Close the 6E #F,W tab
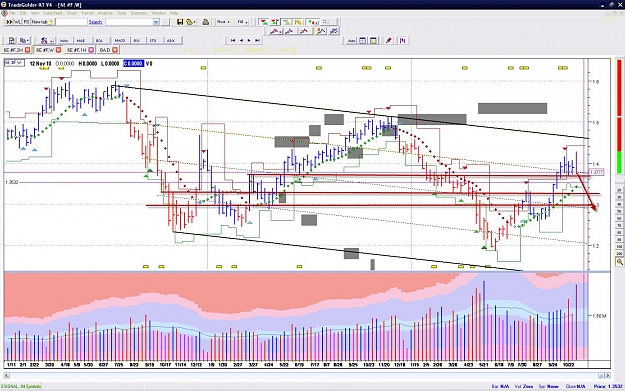 59,50
